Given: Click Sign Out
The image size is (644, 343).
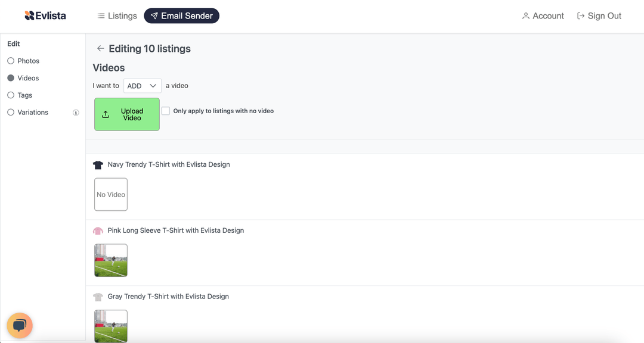Looking at the screenshot, I should tap(603, 15).
